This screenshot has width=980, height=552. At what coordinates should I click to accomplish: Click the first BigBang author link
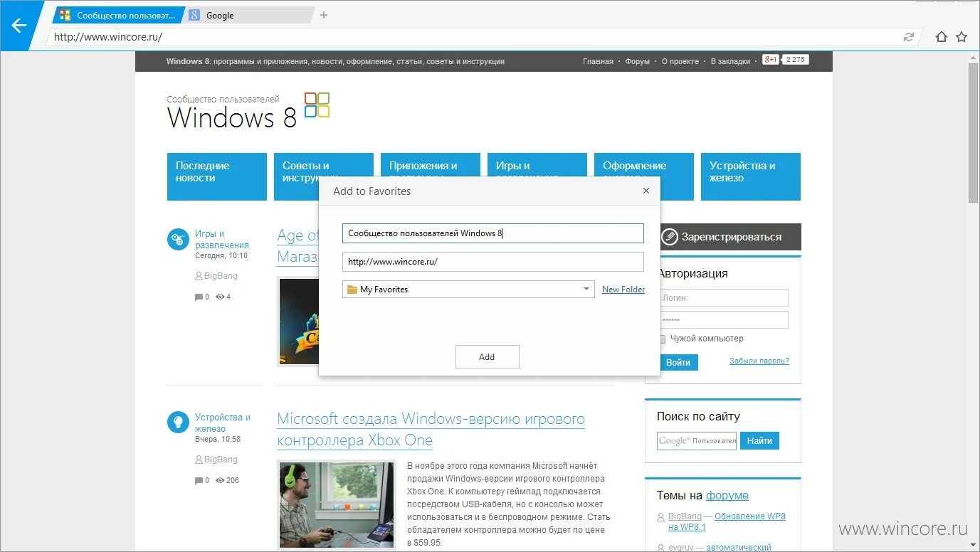pyautogui.click(x=221, y=276)
